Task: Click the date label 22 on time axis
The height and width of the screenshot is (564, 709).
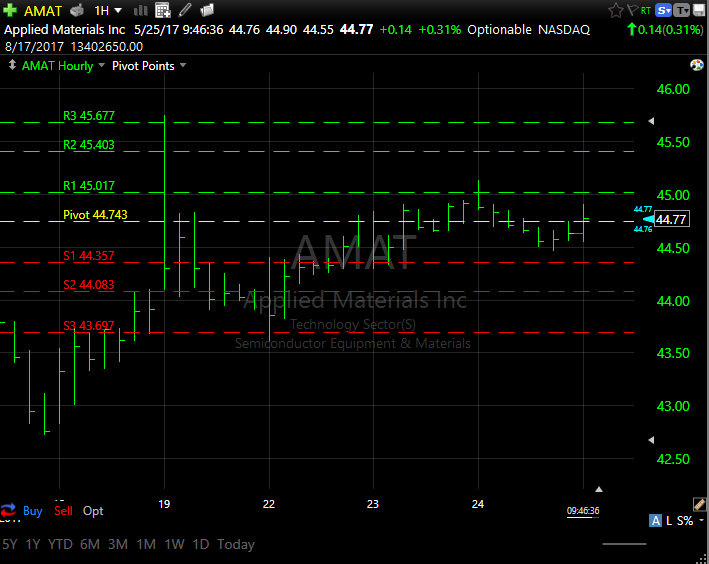Action: (x=269, y=504)
